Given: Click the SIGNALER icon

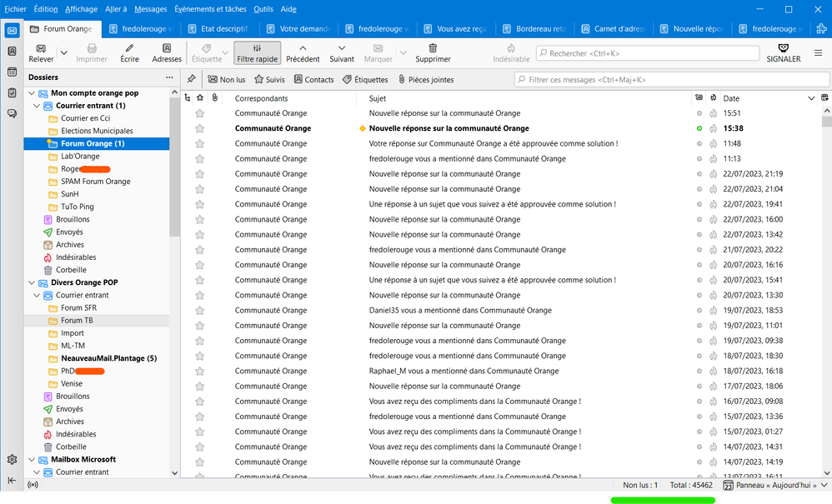Looking at the screenshot, I should pos(783,49).
